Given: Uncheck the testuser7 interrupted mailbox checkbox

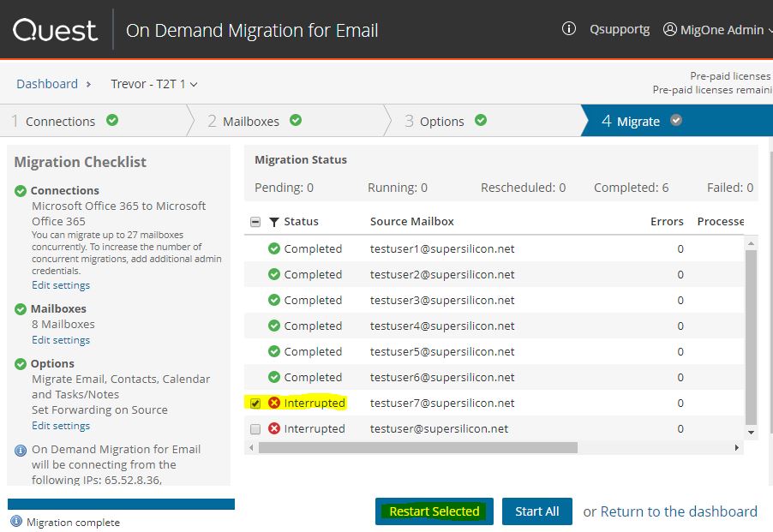Looking at the screenshot, I should coord(255,403).
